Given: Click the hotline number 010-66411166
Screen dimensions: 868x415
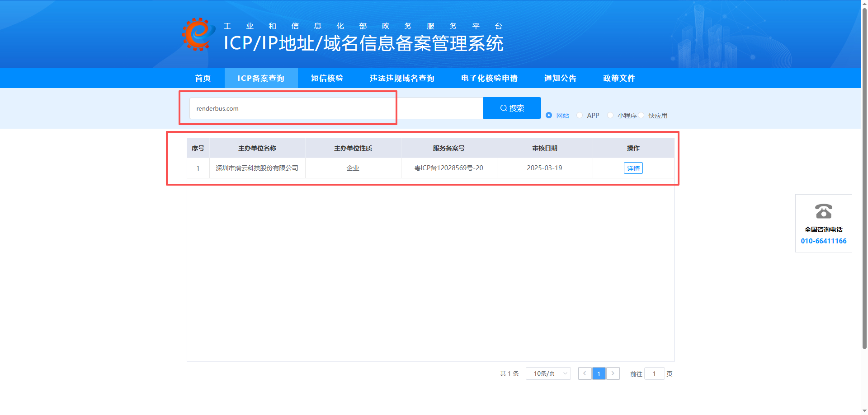Looking at the screenshot, I should pyautogui.click(x=823, y=241).
